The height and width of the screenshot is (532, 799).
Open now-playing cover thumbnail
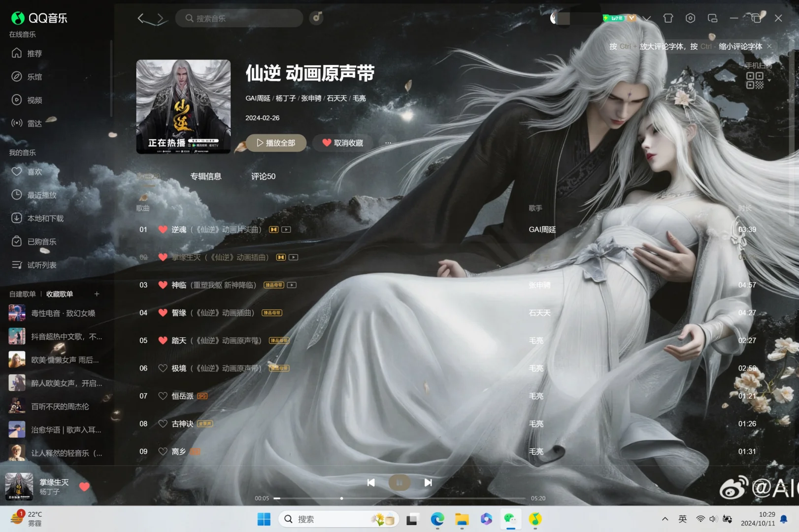[x=19, y=487]
